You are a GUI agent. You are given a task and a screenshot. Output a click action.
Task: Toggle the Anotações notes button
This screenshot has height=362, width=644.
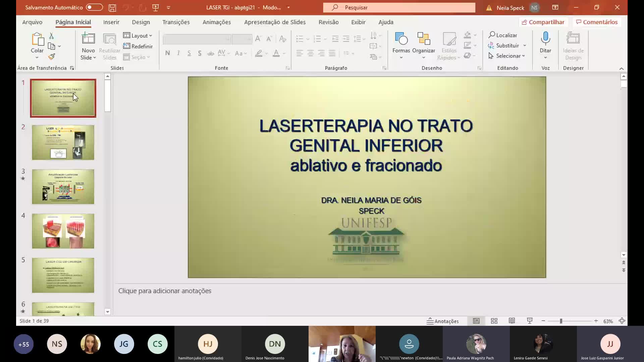(443, 321)
